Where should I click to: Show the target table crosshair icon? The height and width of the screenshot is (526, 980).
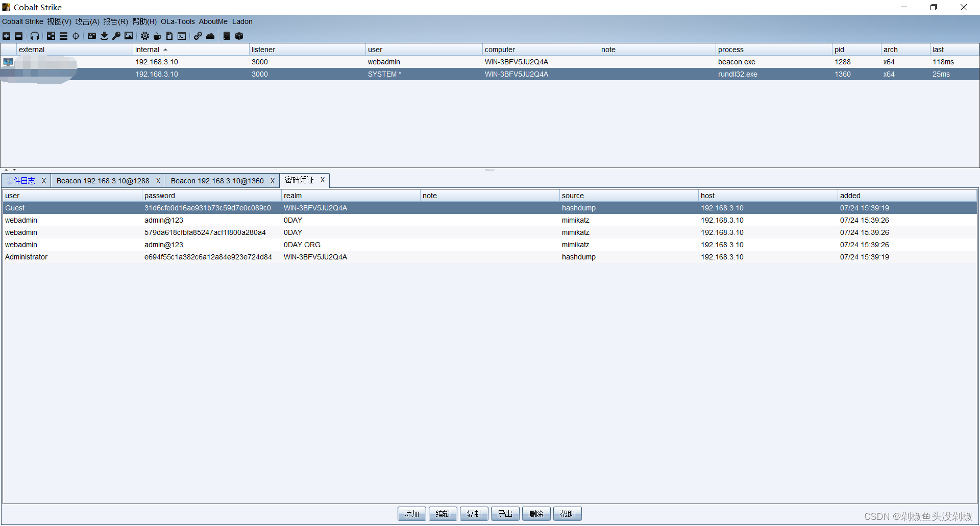[76, 36]
